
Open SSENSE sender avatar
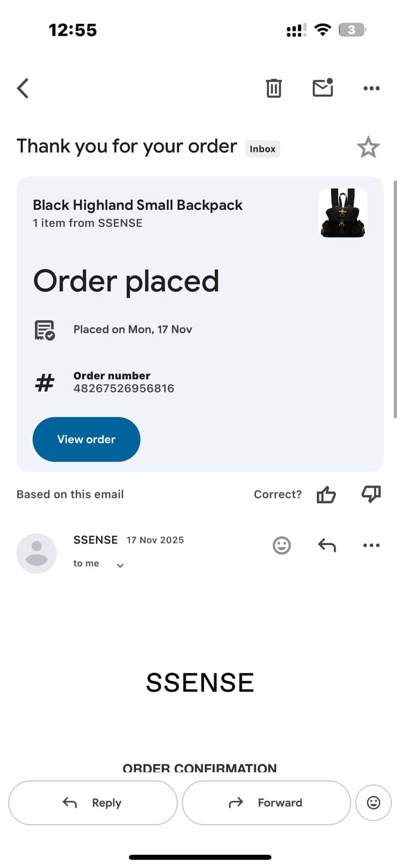click(37, 553)
